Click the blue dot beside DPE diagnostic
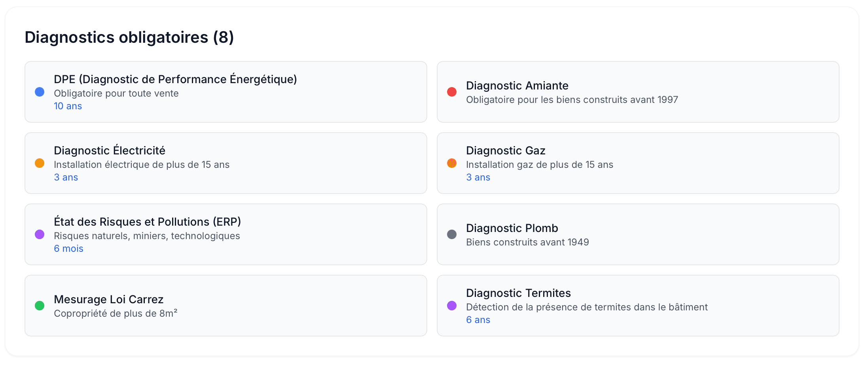Image resolution: width=868 pixels, height=365 pixels. point(40,91)
